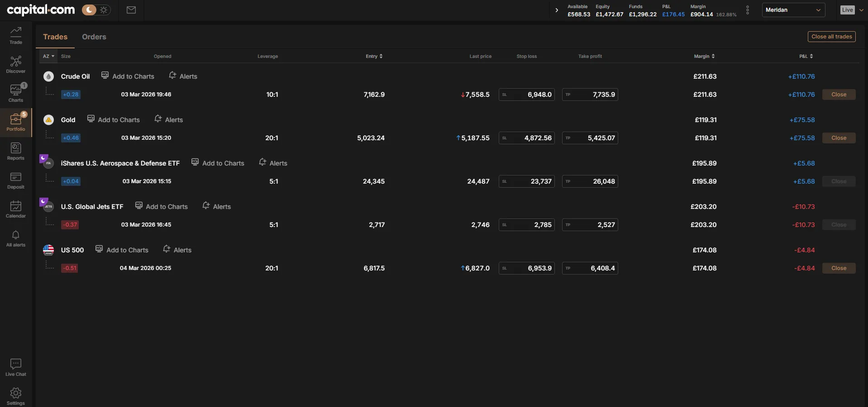Set Alerts for Gold
This screenshot has width=868, height=407.
tap(168, 119)
